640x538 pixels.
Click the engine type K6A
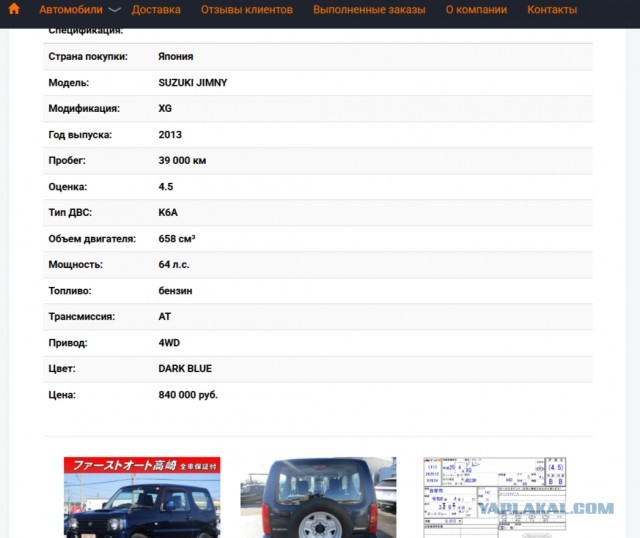168,212
